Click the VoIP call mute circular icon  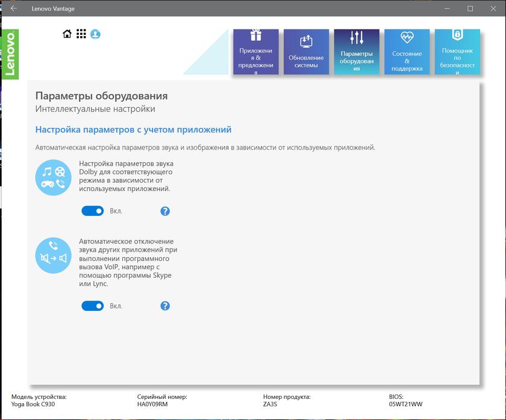pyautogui.click(x=54, y=255)
